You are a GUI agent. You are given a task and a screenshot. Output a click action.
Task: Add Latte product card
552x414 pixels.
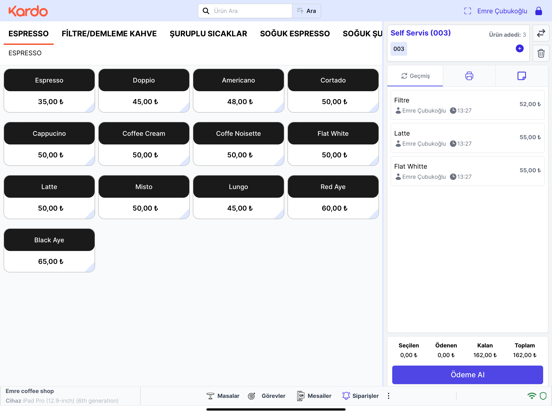click(x=49, y=197)
